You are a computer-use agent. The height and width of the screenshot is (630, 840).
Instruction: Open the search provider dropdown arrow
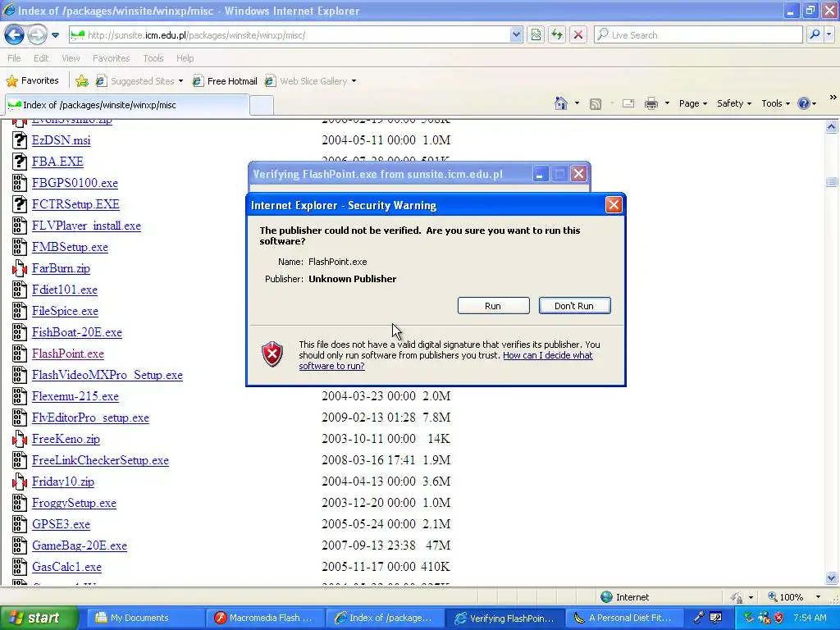pyautogui.click(x=829, y=34)
